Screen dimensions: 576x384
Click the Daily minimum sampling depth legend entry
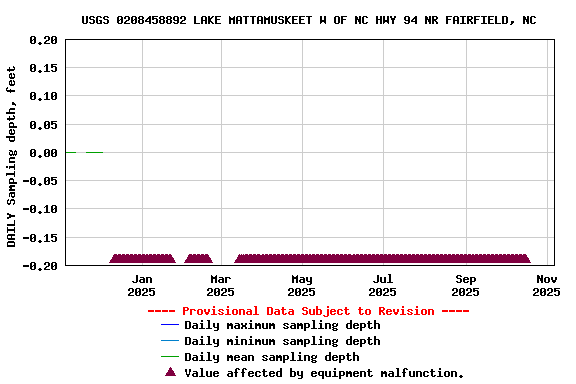tap(271, 341)
